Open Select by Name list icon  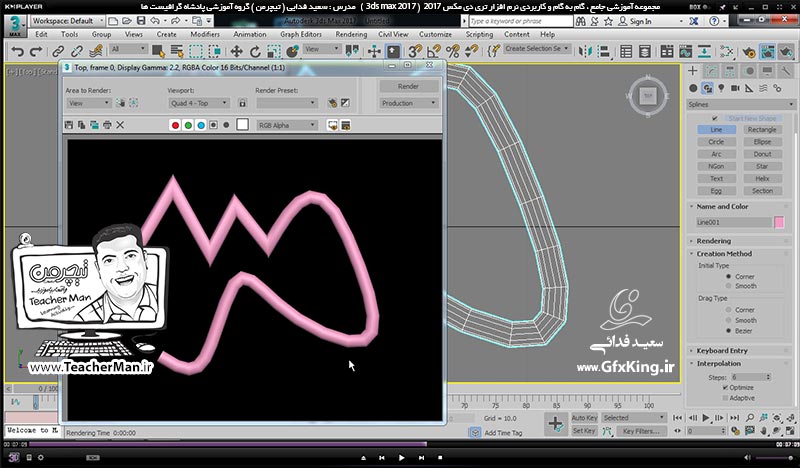(x=177, y=51)
